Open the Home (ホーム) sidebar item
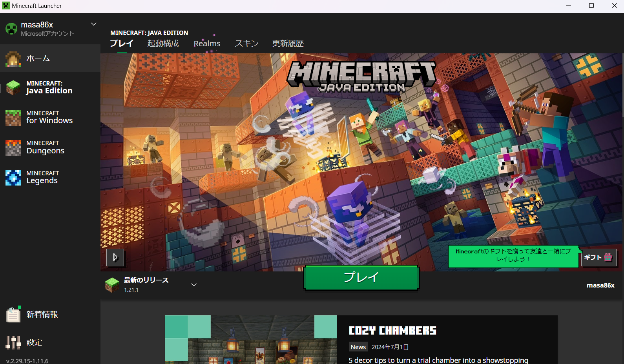The image size is (624, 364). [x=50, y=58]
